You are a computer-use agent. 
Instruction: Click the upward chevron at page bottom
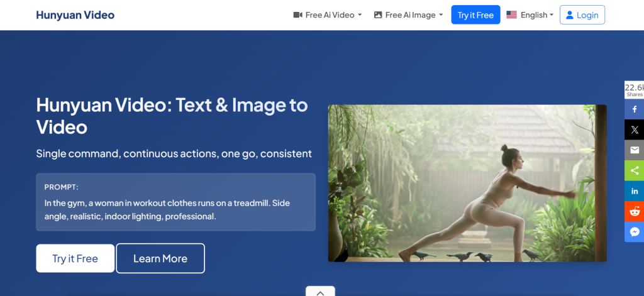click(x=320, y=292)
